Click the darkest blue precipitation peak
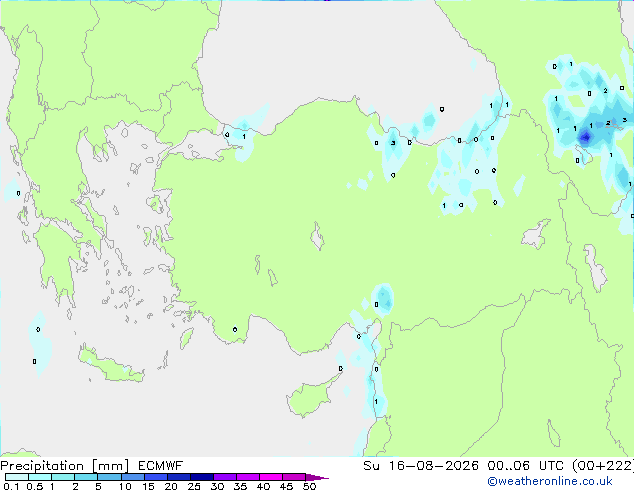Image resolution: width=634 pixels, height=490 pixels. [585, 137]
